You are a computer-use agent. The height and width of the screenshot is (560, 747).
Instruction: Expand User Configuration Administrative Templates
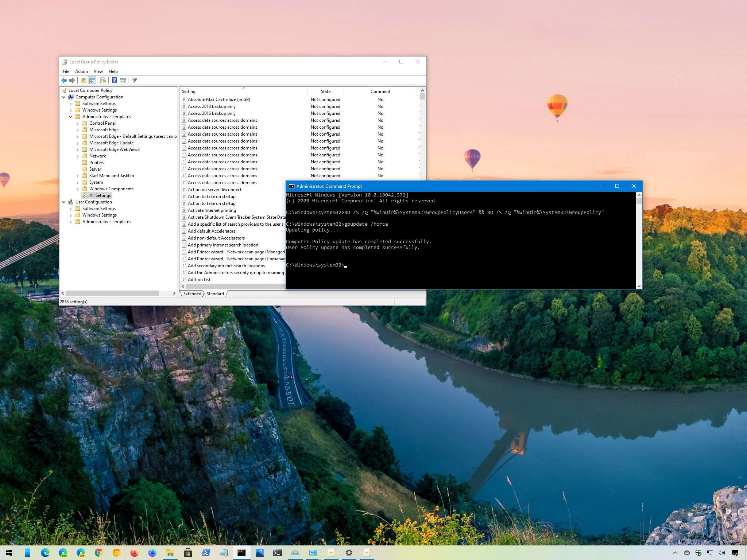point(70,222)
